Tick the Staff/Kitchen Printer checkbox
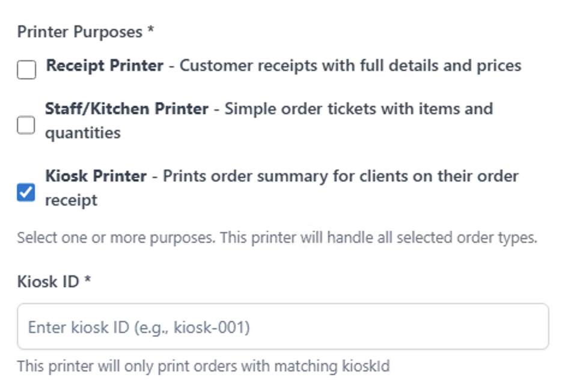The image size is (565, 392). pos(26,125)
